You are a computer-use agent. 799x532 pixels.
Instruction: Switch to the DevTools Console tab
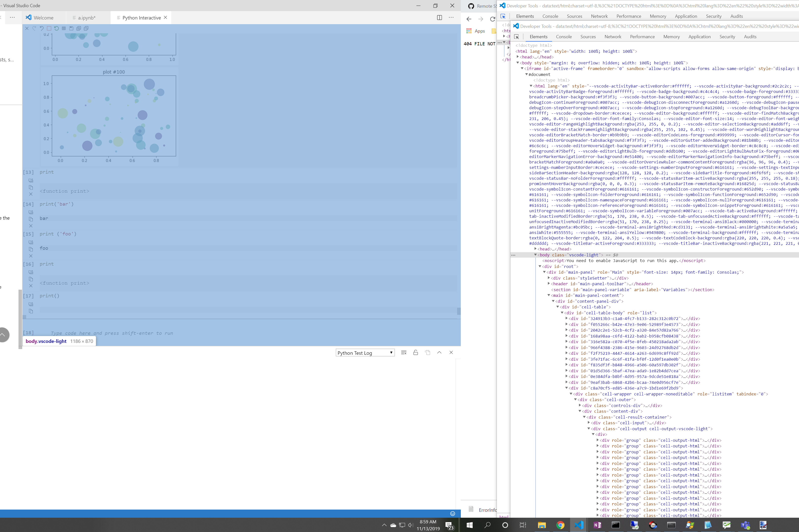coord(563,37)
